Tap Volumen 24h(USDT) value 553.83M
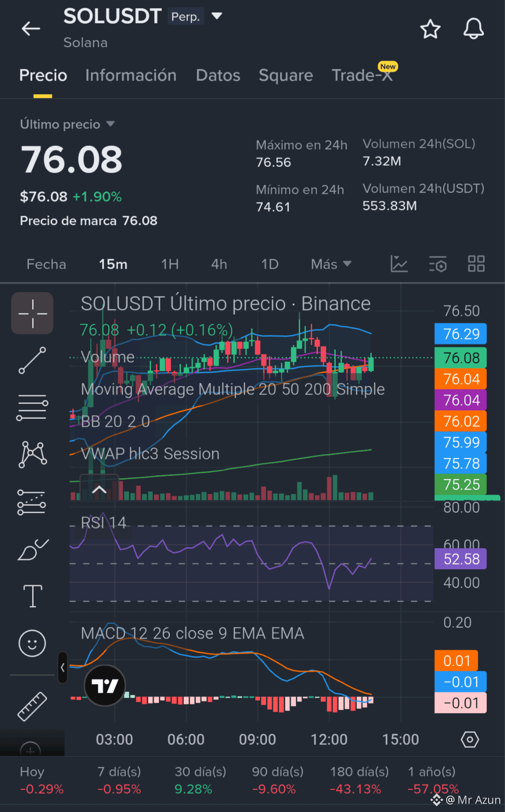 pos(390,206)
